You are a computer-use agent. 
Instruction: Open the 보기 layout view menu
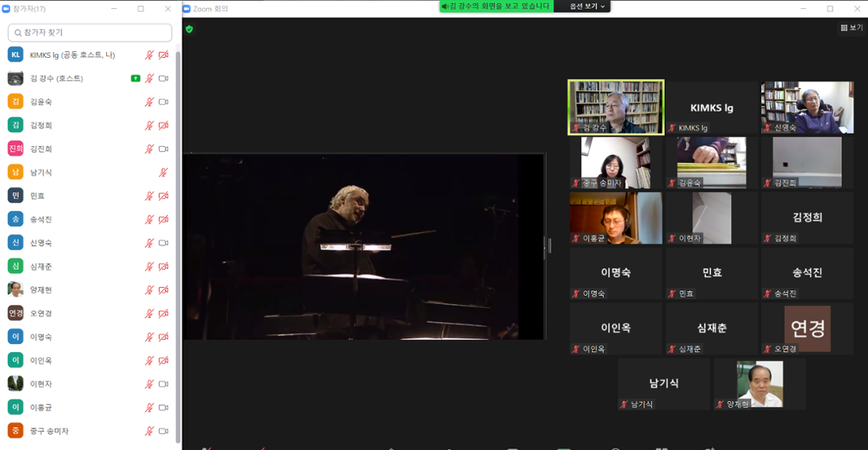click(x=851, y=27)
